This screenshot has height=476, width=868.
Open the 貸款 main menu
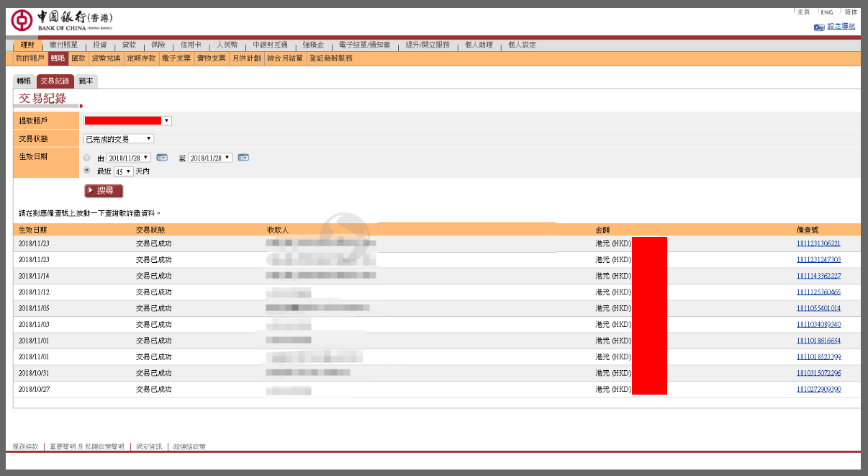(129, 45)
